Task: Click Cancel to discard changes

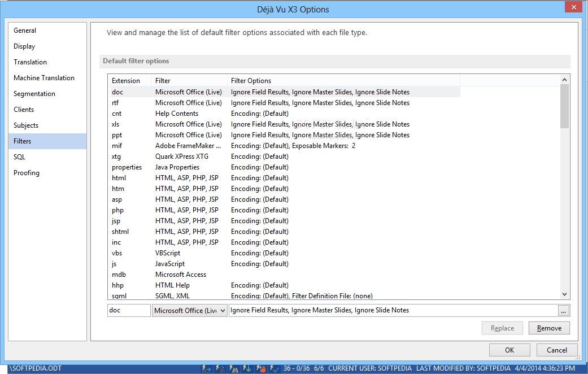Action: tap(556, 350)
